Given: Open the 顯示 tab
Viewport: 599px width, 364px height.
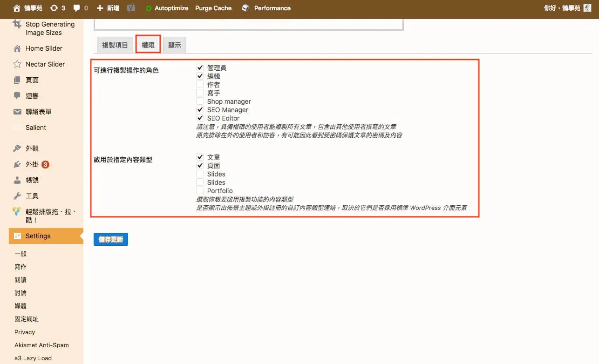Looking at the screenshot, I should [x=175, y=45].
